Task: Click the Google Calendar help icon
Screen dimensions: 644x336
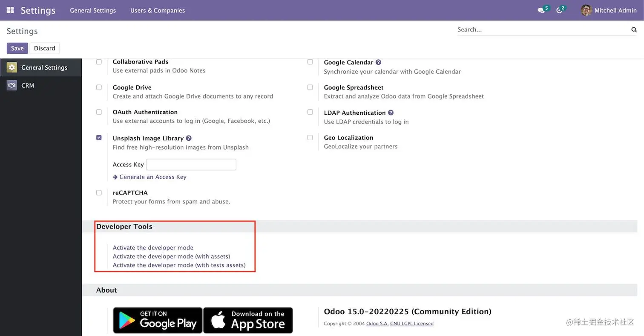Action: tap(379, 62)
